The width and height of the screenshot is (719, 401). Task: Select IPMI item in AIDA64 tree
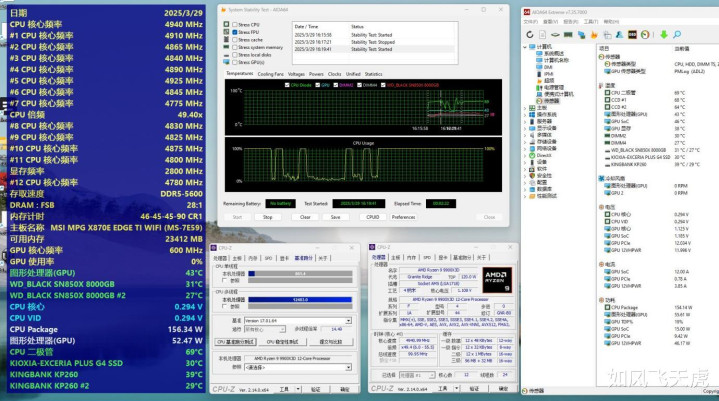(545, 74)
